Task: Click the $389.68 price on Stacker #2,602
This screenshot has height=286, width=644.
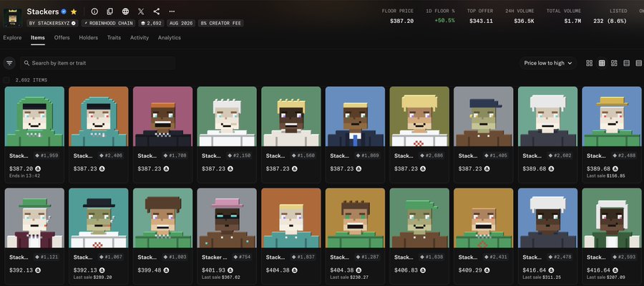Action: pos(534,168)
